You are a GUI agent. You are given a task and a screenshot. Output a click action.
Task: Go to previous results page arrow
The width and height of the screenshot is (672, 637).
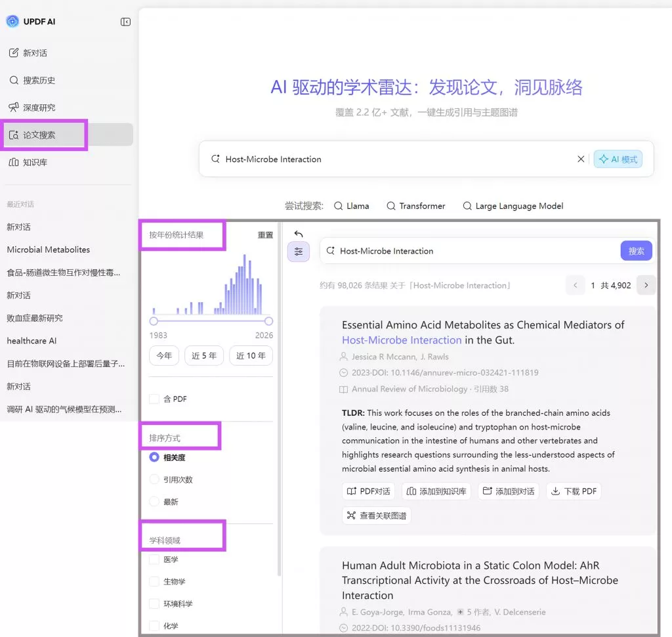(576, 285)
